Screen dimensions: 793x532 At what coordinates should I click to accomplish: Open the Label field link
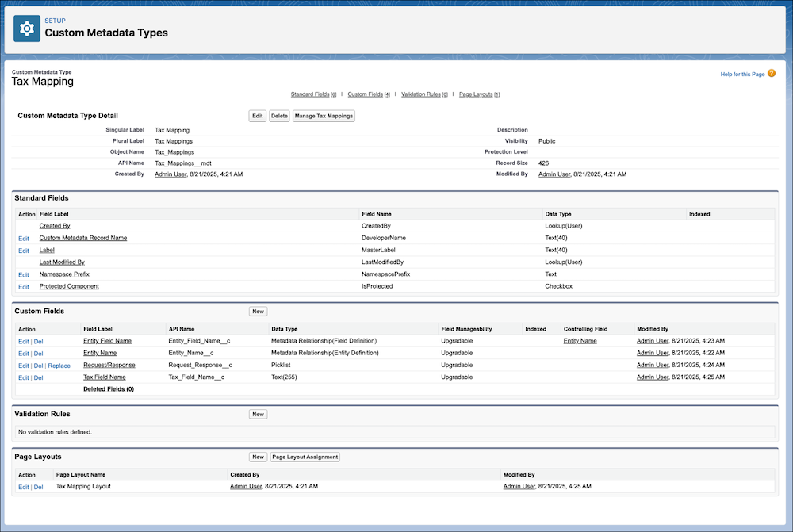click(47, 251)
